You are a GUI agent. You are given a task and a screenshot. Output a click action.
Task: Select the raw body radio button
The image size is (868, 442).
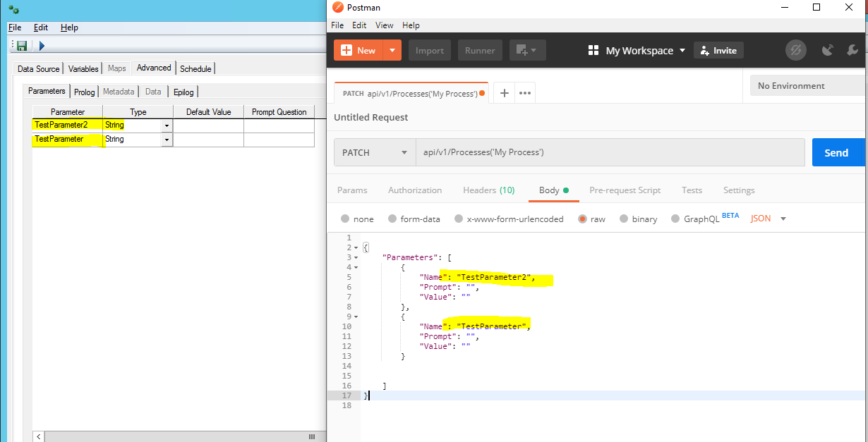(x=583, y=219)
